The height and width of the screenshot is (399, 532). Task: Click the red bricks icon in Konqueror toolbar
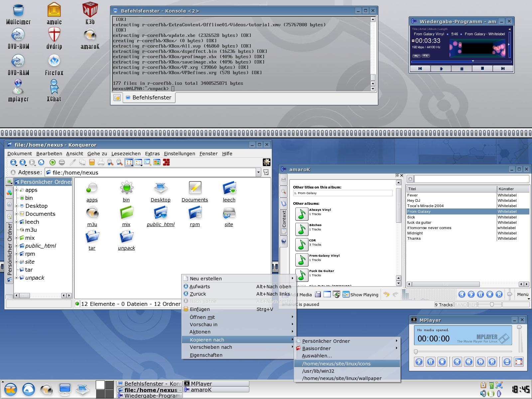[x=166, y=162]
